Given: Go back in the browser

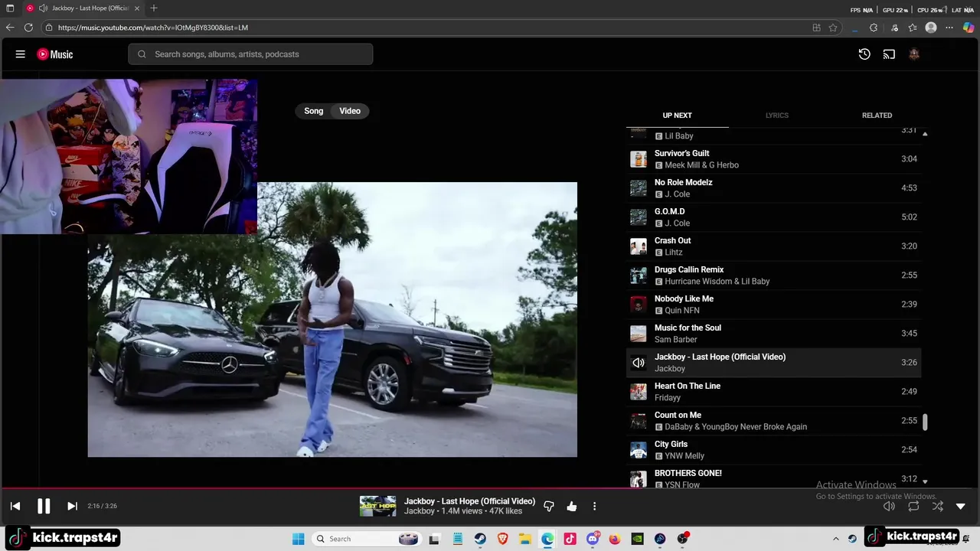Looking at the screenshot, I should tap(10, 28).
